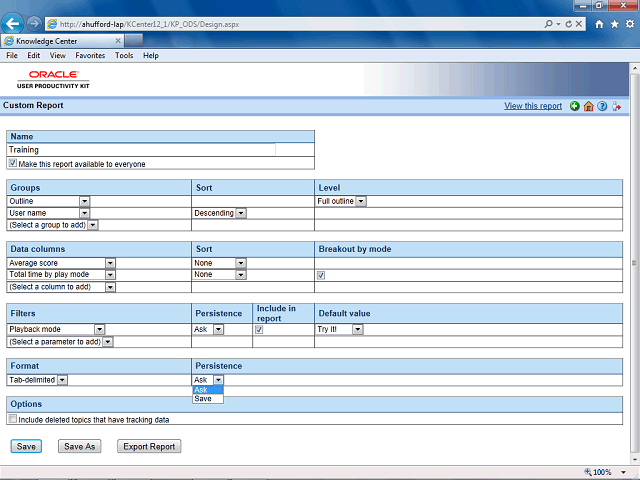Click the Oracle User Productivity Kit logo
The width and height of the screenshot is (640, 480).
pyautogui.click(x=53, y=79)
